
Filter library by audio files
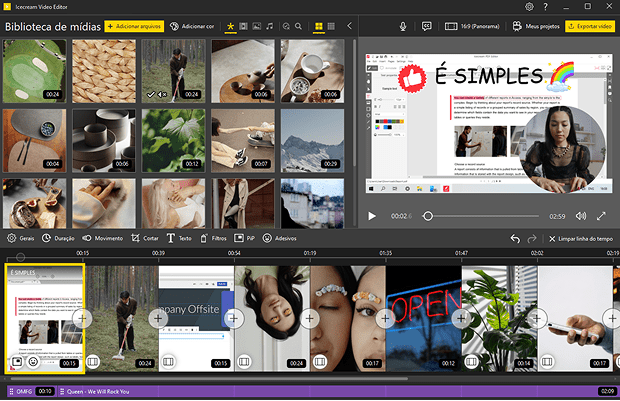(270, 26)
